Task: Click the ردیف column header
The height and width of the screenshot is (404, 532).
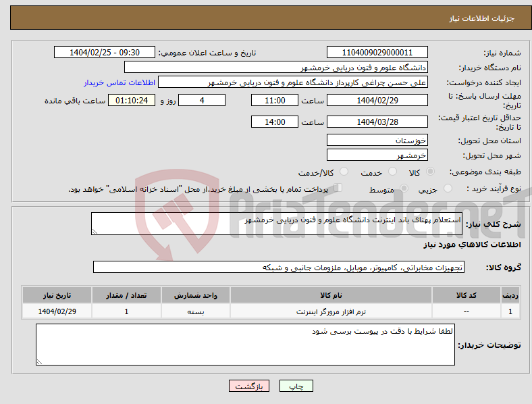Action: tap(510, 295)
